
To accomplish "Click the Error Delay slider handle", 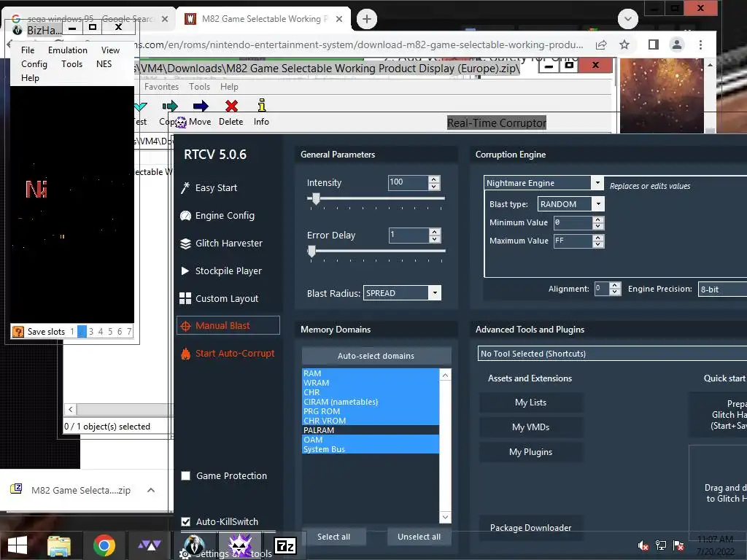I will click(311, 251).
